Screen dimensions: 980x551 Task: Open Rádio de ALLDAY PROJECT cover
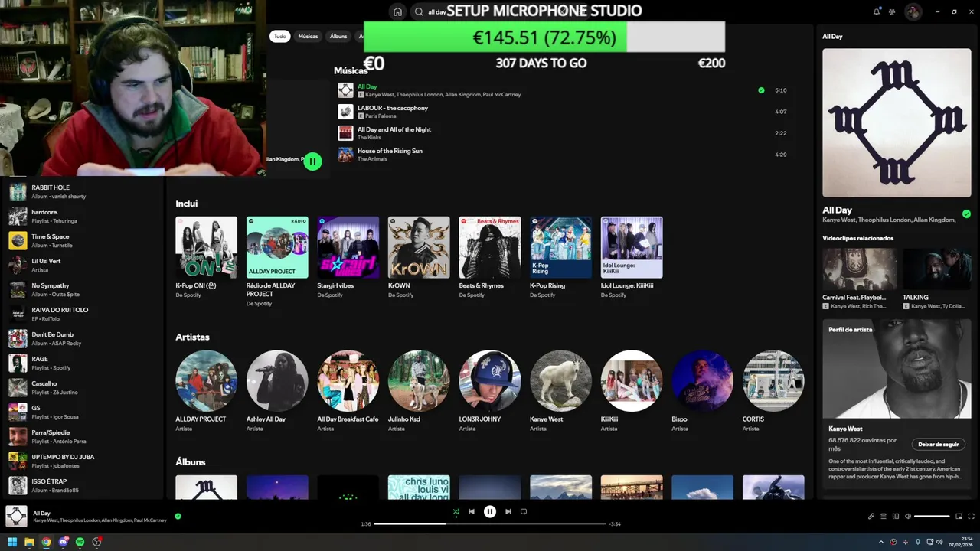[x=277, y=247]
